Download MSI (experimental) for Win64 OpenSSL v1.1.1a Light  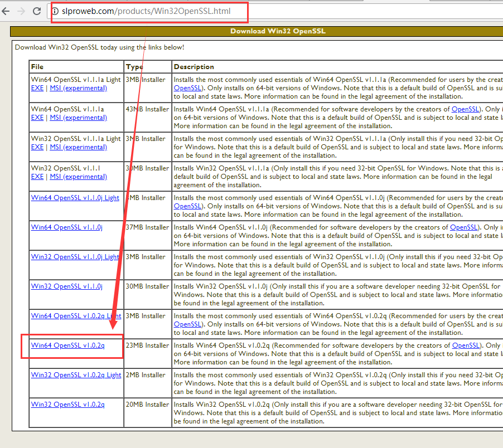tap(78, 88)
